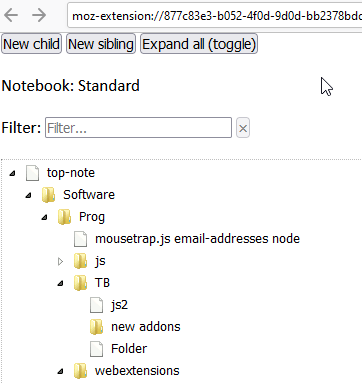The width and height of the screenshot is (362, 383).
Task: Create a New child note
Action: pyautogui.click(x=31, y=44)
